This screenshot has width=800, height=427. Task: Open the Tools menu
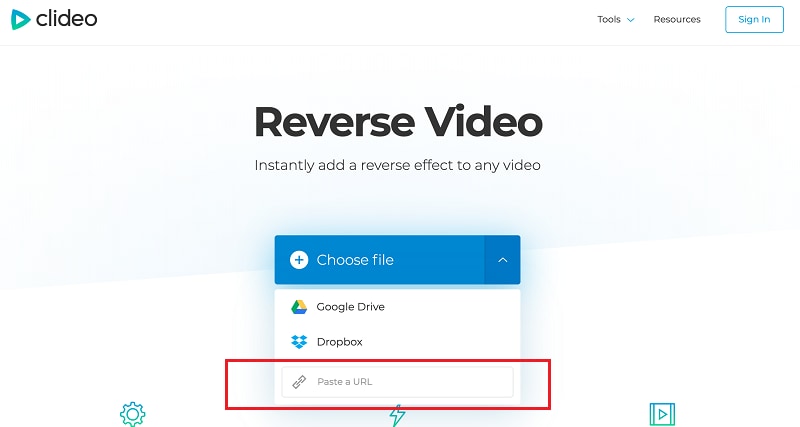(609, 19)
